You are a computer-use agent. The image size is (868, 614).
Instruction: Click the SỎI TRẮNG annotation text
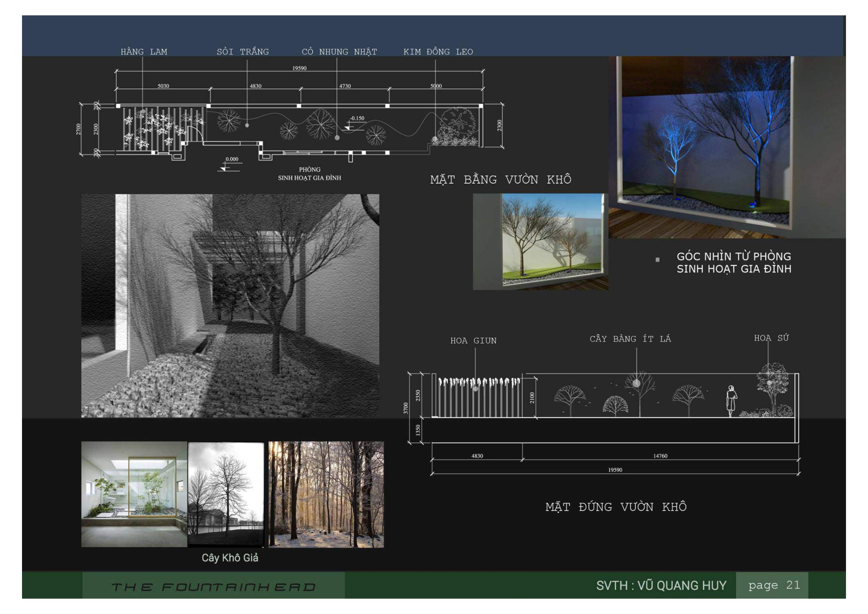pos(243,52)
